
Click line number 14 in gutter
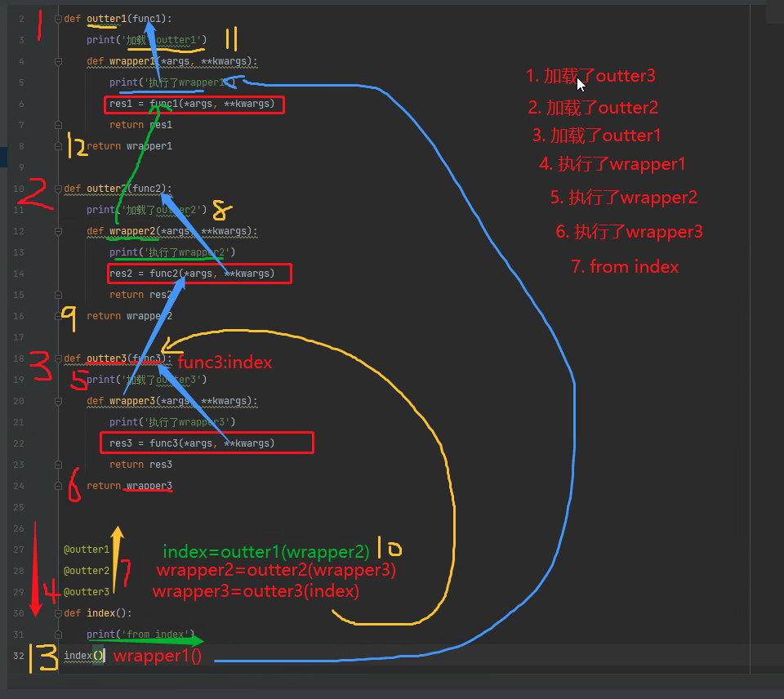19,274
